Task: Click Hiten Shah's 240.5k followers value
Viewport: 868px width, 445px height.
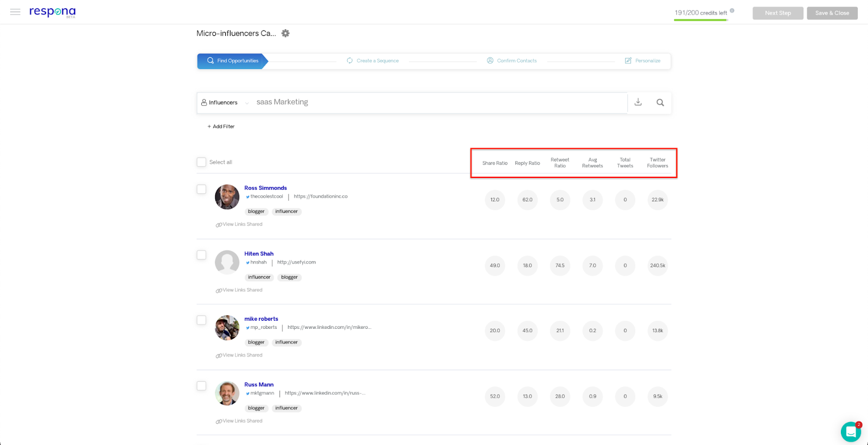Action: pyautogui.click(x=658, y=265)
